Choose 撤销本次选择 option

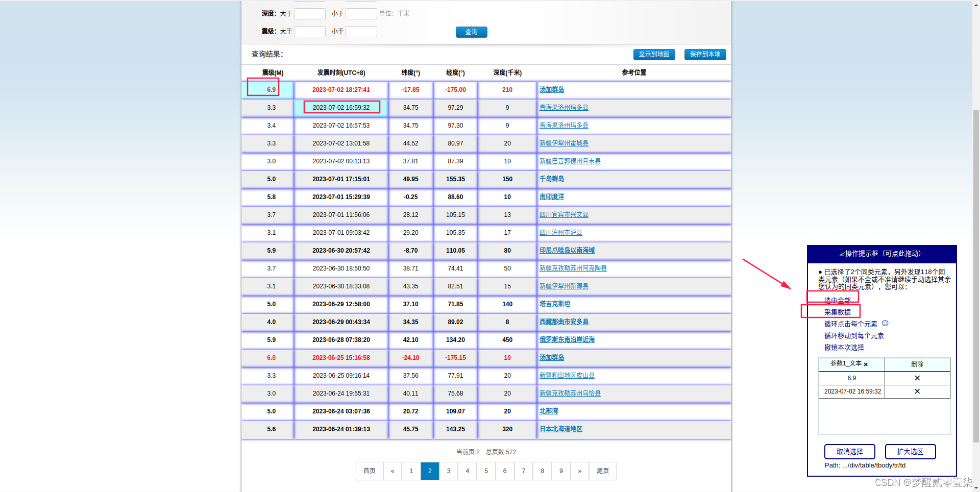(x=844, y=348)
